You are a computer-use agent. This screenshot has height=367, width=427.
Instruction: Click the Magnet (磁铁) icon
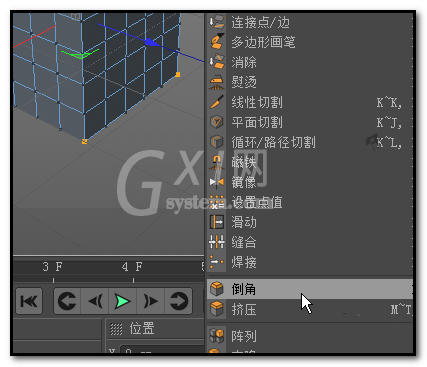click(x=217, y=162)
